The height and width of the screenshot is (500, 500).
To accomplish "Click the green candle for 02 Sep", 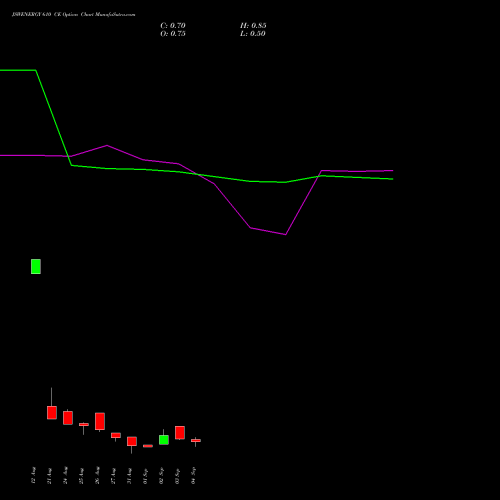I will click(x=164, y=440).
